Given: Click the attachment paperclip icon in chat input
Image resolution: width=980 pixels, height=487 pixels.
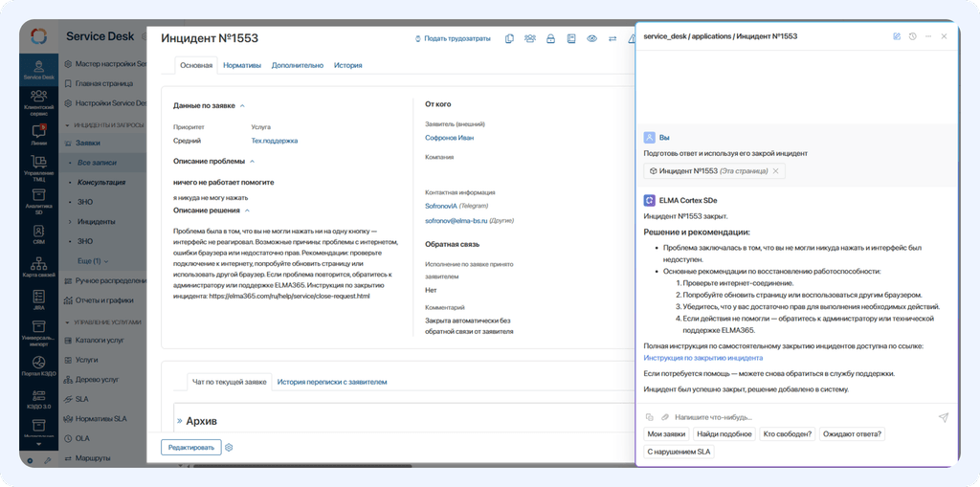Looking at the screenshot, I should (x=665, y=417).
